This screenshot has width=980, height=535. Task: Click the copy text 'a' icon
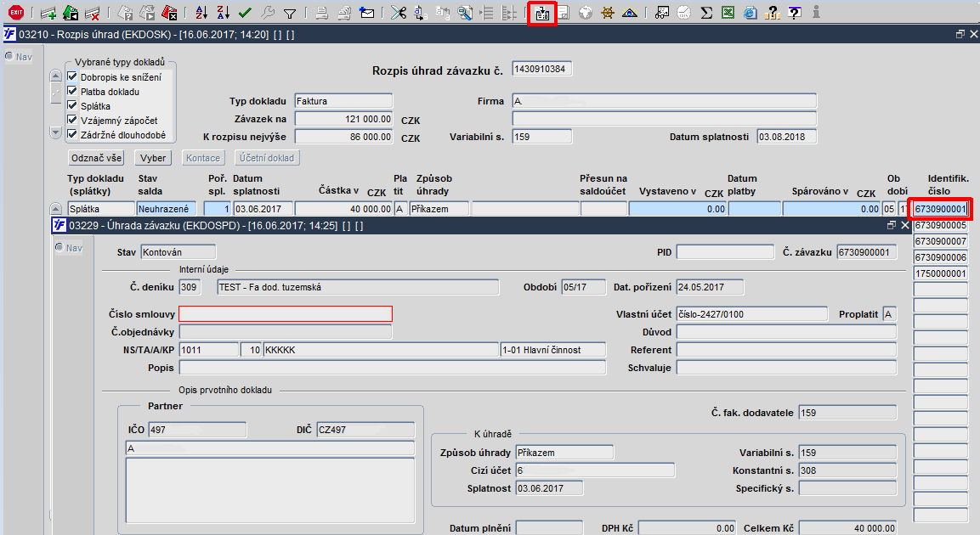420,13
